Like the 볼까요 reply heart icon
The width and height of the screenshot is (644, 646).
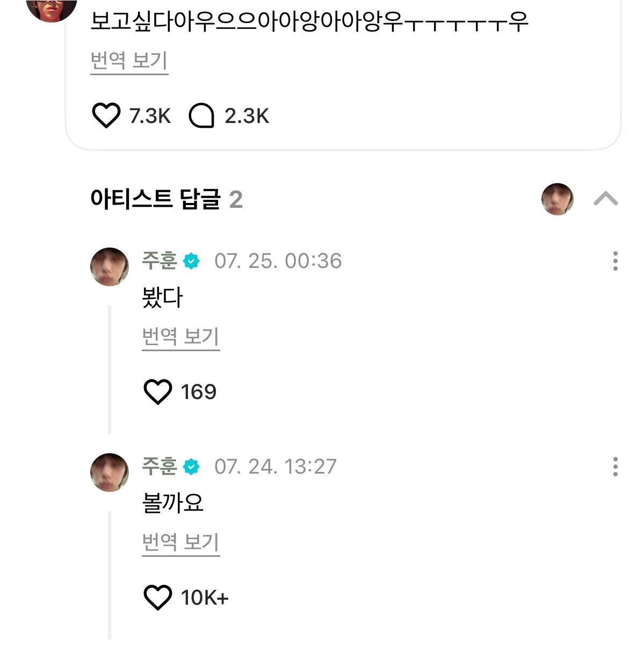click(x=158, y=597)
